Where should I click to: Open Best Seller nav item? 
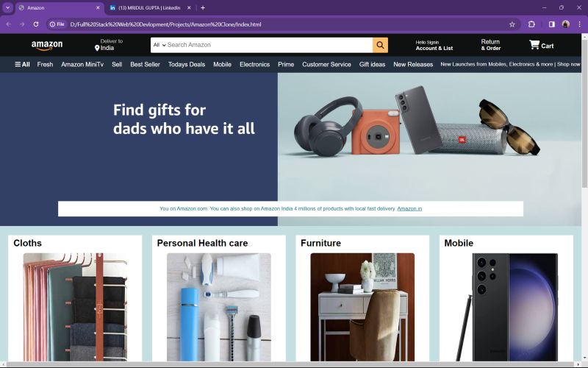point(145,64)
